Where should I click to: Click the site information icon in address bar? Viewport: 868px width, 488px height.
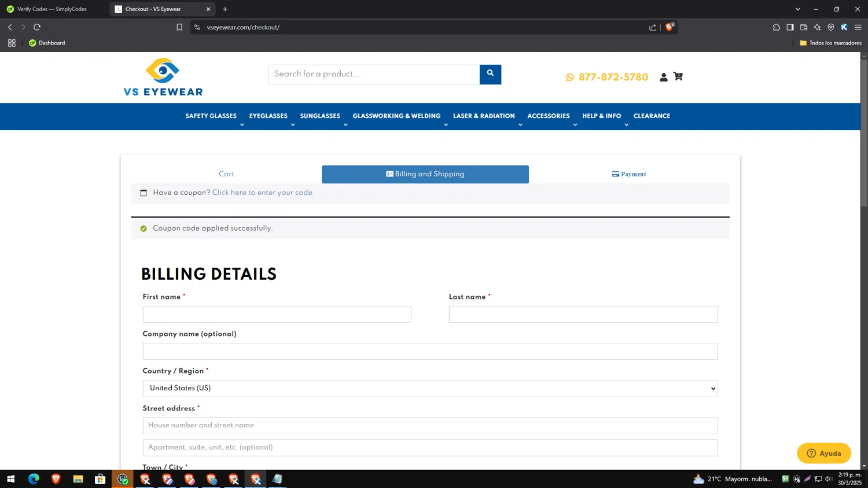click(x=197, y=27)
